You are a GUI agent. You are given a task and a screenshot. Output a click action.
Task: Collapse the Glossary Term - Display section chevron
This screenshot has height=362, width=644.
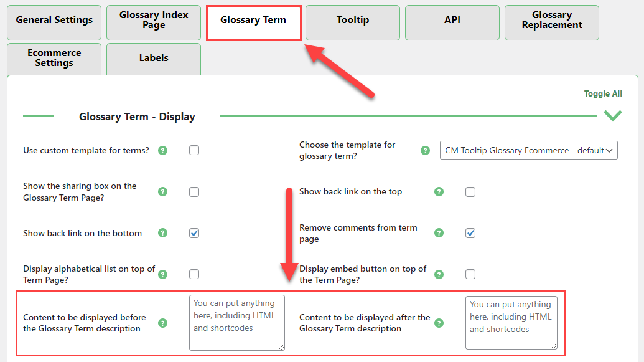(x=613, y=115)
